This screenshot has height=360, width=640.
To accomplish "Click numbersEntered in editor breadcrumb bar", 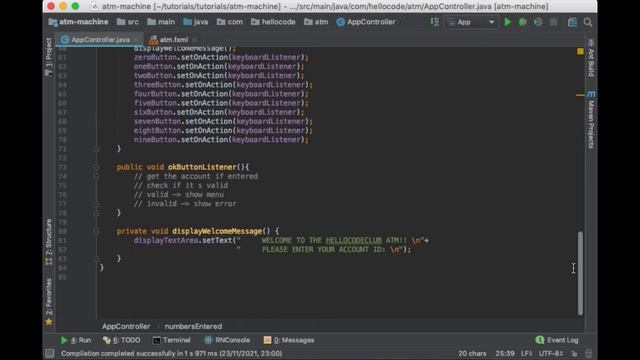I will pyautogui.click(x=193, y=327).
